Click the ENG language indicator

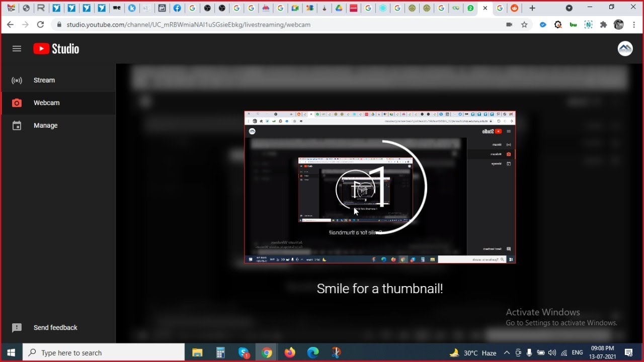[578, 353]
